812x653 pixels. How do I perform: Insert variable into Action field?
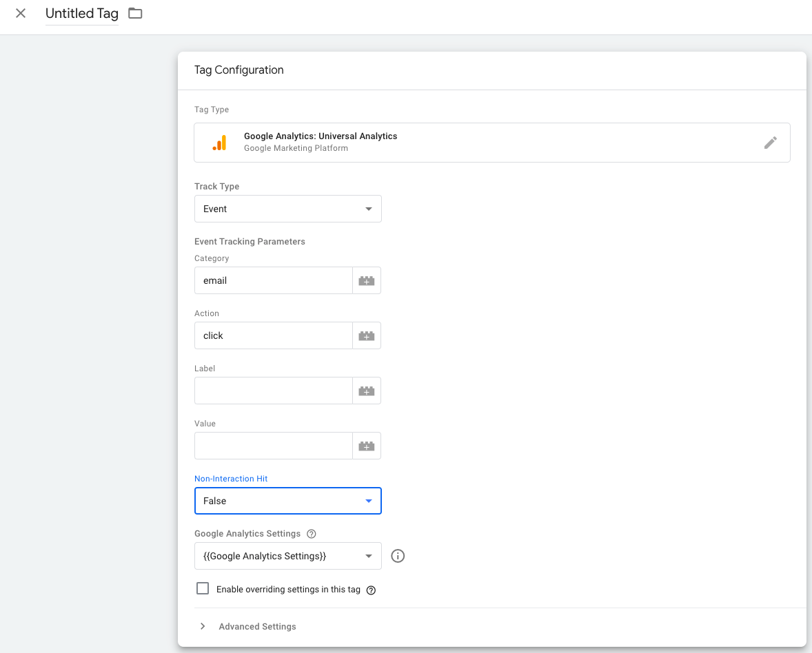(x=367, y=335)
